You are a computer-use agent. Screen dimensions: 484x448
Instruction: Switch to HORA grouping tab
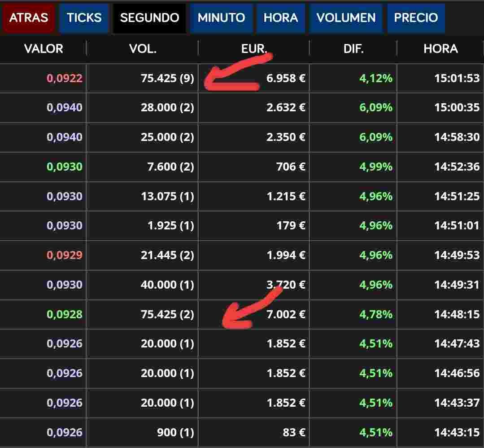pos(281,18)
